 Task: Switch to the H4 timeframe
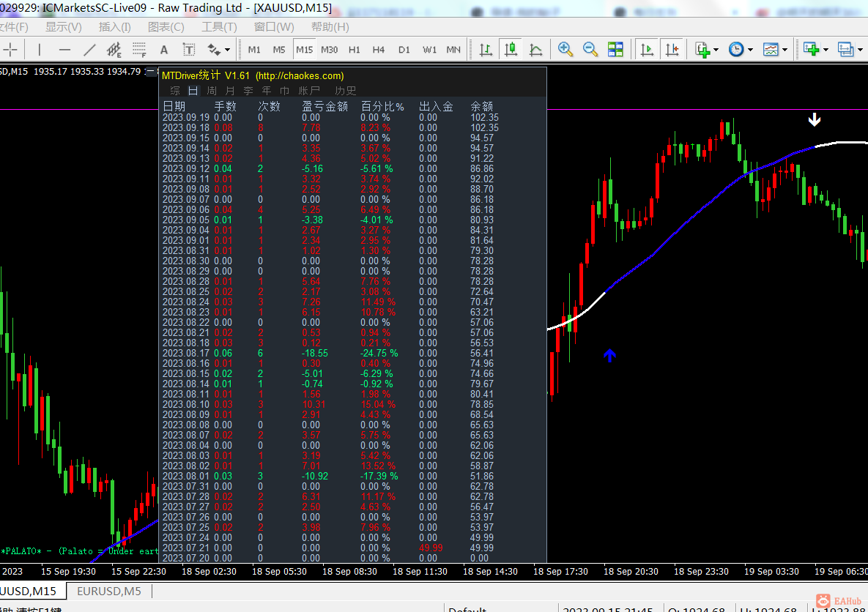coord(379,50)
